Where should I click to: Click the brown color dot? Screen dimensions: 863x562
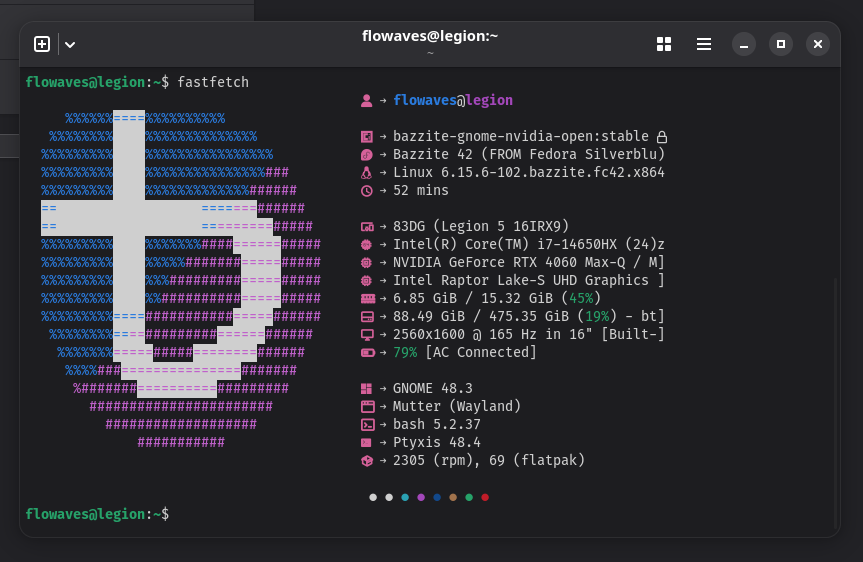coord(453,497)
